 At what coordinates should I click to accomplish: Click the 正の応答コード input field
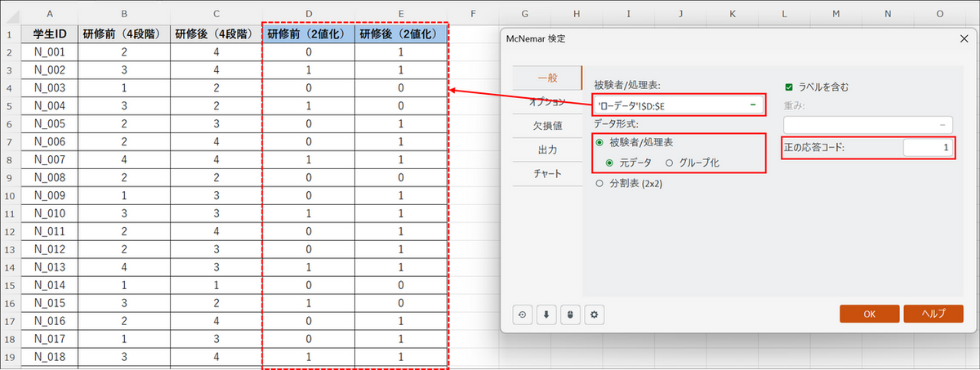point(929,148)
